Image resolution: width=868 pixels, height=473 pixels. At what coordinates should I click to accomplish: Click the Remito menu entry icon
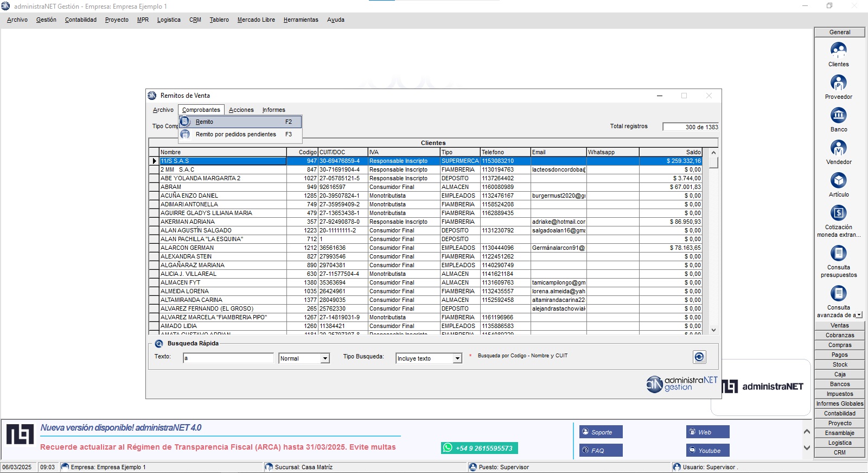point(185,122)
